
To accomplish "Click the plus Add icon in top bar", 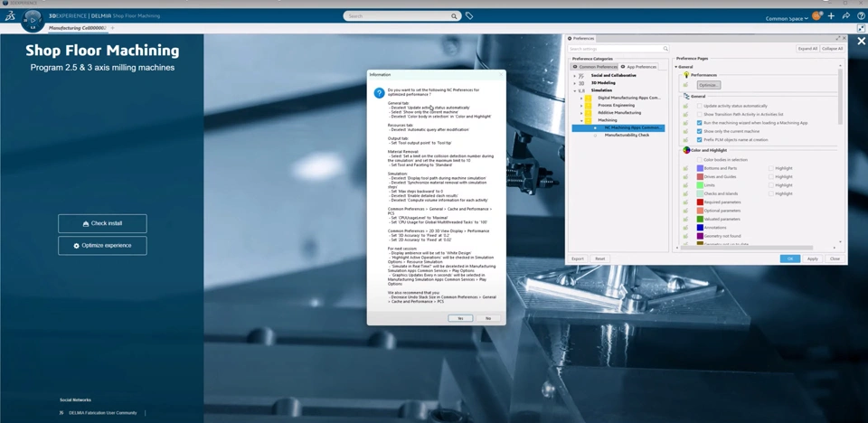I will coord(831,16).
